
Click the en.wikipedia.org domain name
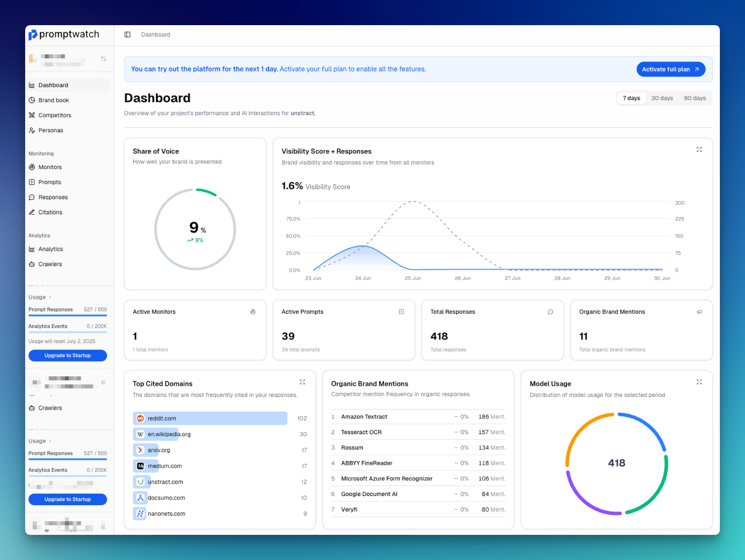click(x=169, y=434)
